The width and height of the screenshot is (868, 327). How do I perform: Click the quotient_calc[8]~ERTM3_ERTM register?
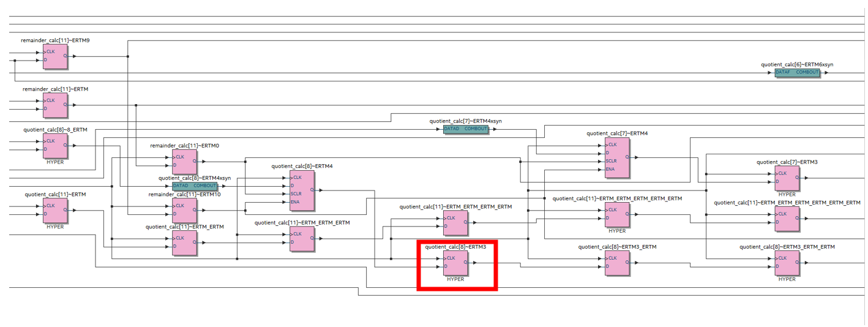coord(617,263)
